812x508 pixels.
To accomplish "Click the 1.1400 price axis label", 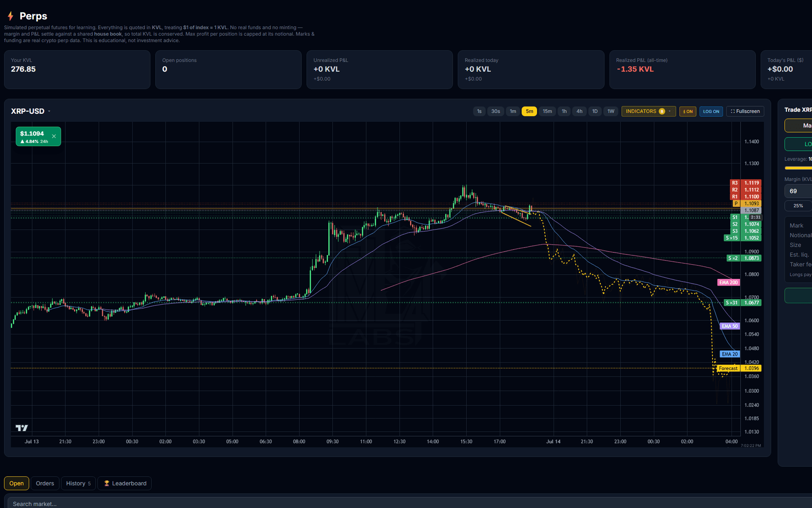I will pyautogui.click(x=752, y=142).
